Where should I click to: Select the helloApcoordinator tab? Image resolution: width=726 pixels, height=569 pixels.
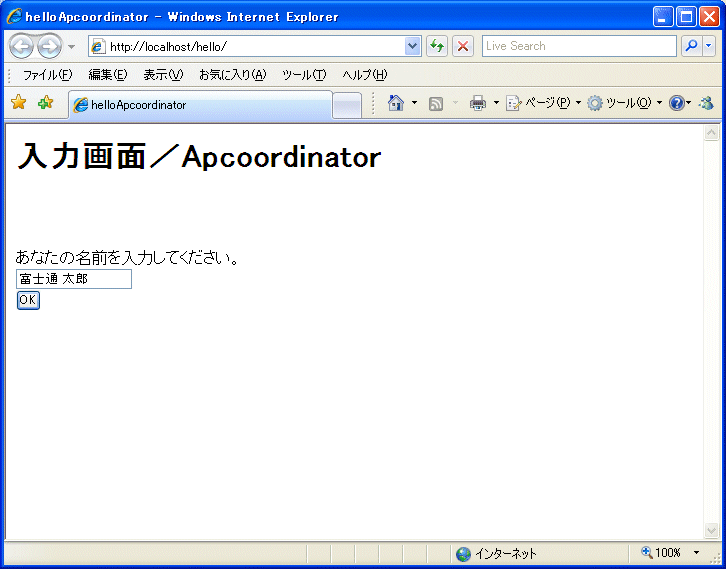point(200,104)
